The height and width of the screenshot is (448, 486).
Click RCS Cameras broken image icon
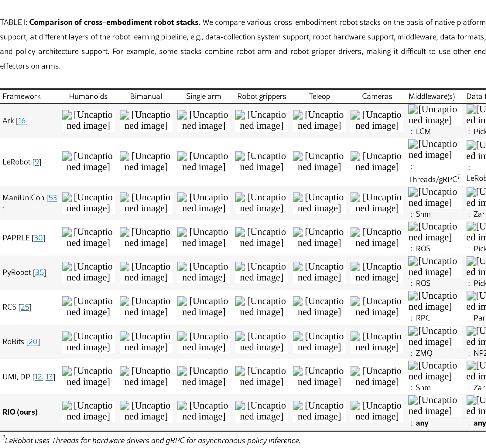point(355,301)
